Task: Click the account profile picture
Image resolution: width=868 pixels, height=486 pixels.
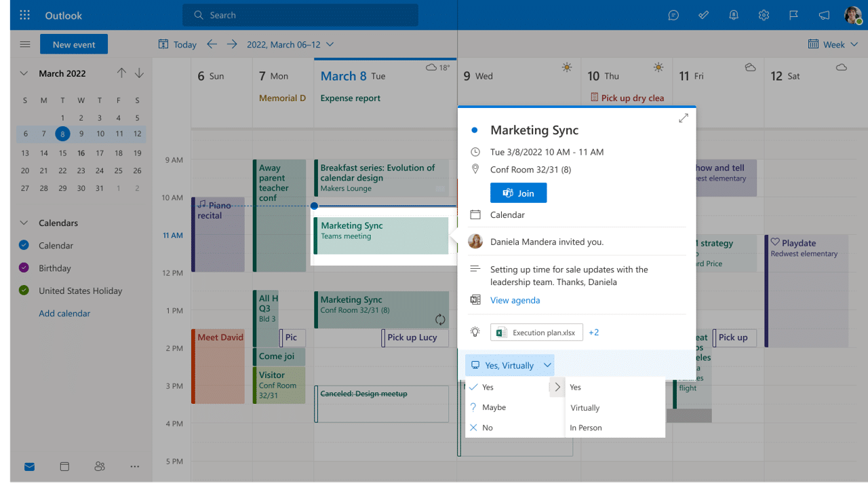Action: pos(852,14)
